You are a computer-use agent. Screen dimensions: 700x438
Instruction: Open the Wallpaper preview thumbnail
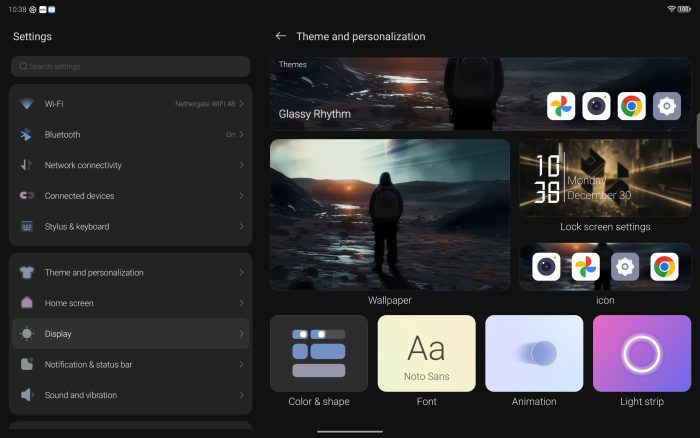[389, 214]
